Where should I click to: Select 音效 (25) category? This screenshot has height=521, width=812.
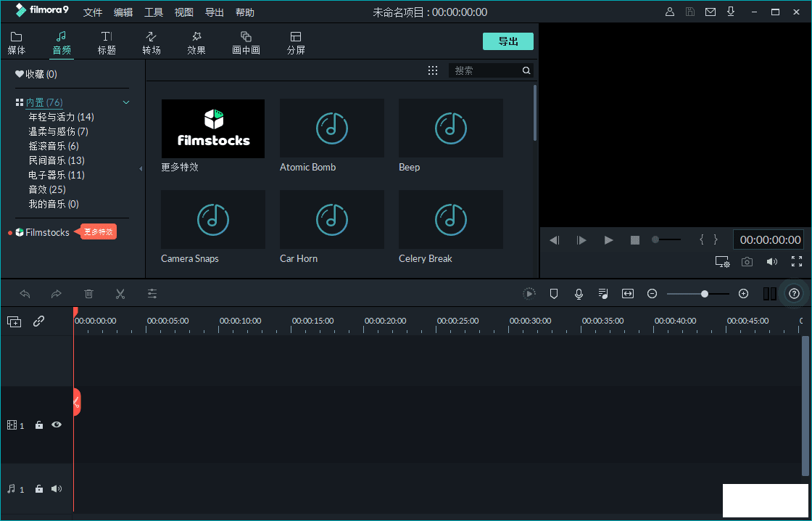[x=47, y=189]
